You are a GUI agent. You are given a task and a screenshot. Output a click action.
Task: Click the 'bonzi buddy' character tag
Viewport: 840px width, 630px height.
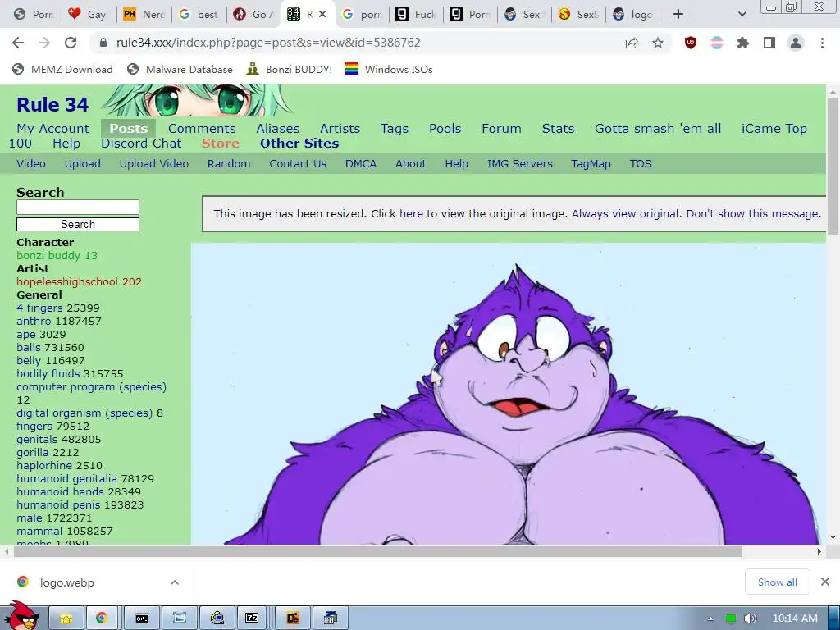[x=48, y=256]
